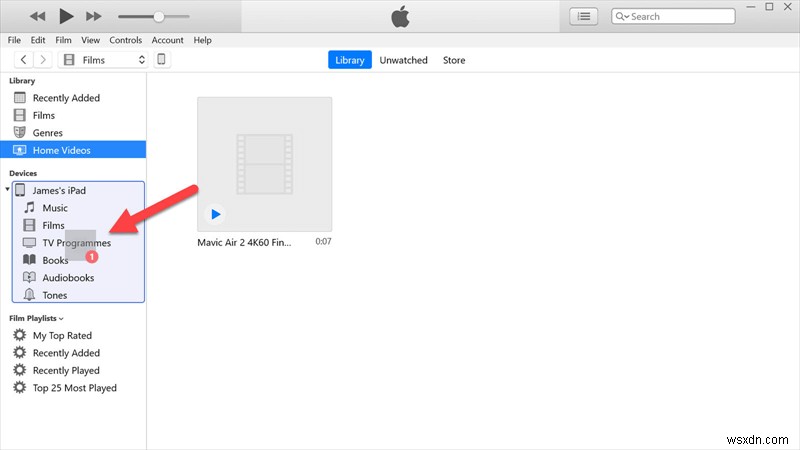Collapse the James's iPad device tree
Image resolution: width=800 pixels, height=450 pixels.
pyautogui.click(x=7, y=189)
